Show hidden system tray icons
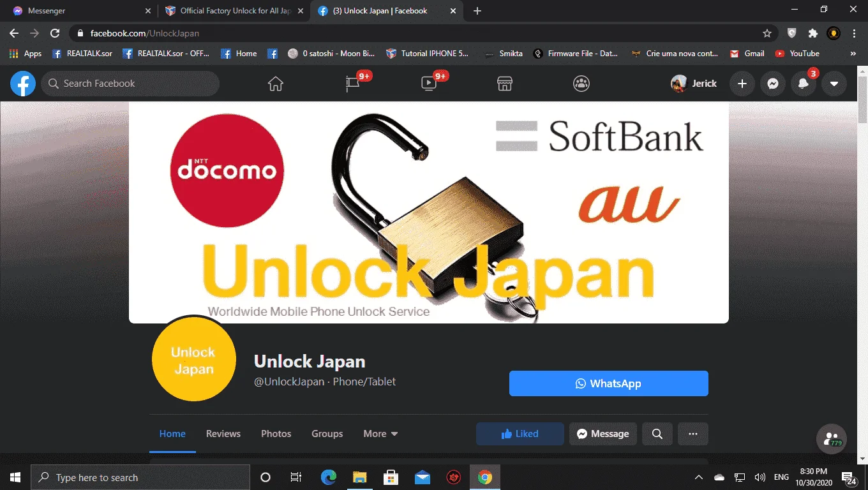This screenshot has width=868, height=490. coord(699,477)
